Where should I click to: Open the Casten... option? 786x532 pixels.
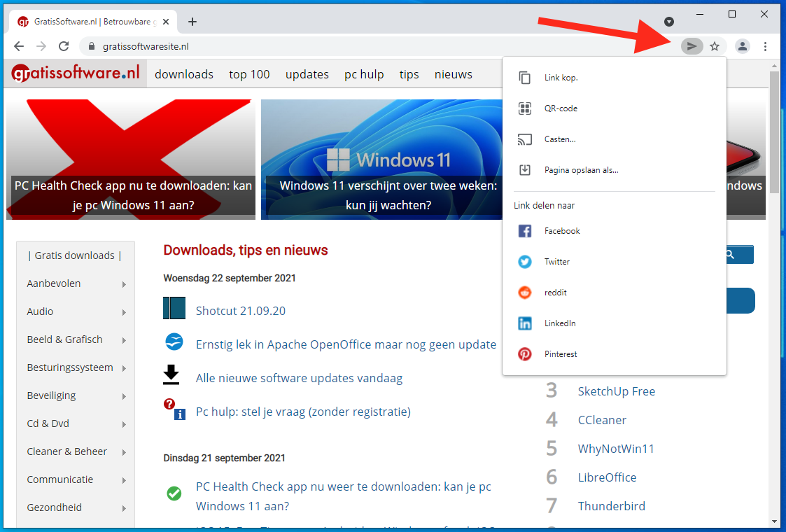point(560,139)
